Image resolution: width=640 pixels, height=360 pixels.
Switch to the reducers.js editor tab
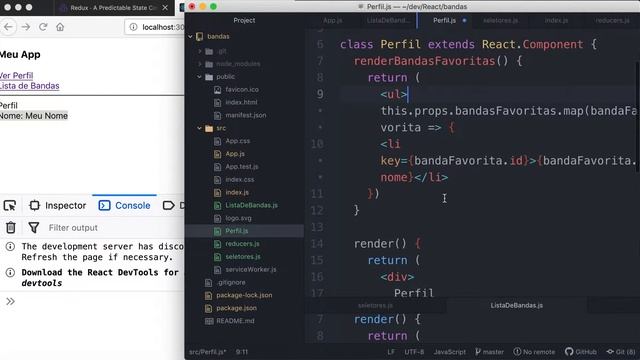pyautogui.click(x=612, y=20)
